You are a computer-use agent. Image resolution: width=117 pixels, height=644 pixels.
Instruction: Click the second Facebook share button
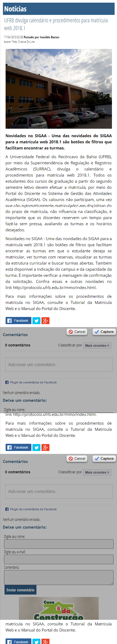tap(18, 448)
